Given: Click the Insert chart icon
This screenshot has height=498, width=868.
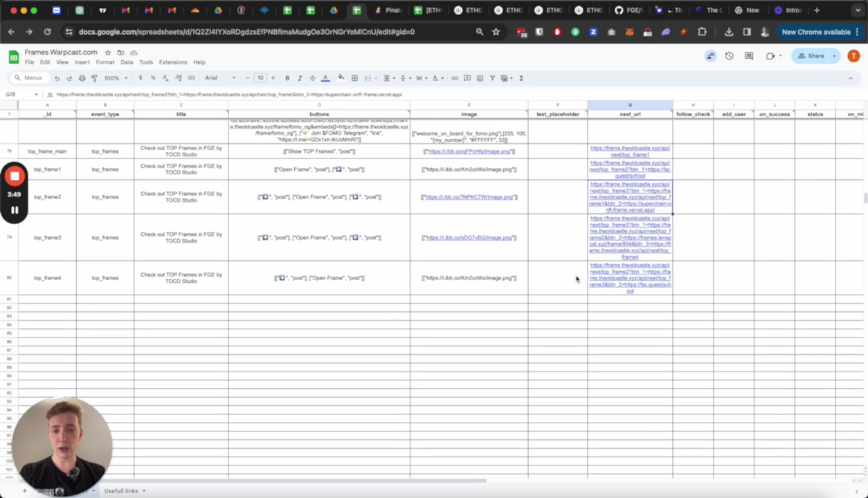Looking at the screenshot, I should tap(480, 78).
